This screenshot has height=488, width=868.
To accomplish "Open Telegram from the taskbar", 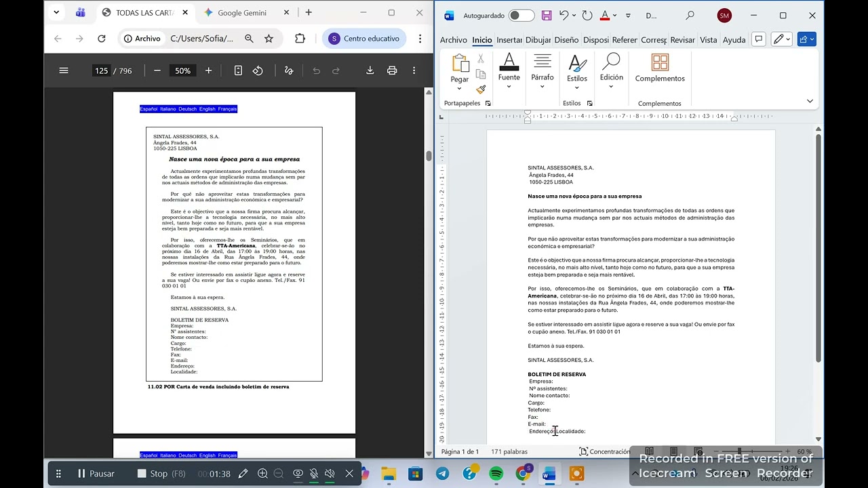I will point(442,474).
